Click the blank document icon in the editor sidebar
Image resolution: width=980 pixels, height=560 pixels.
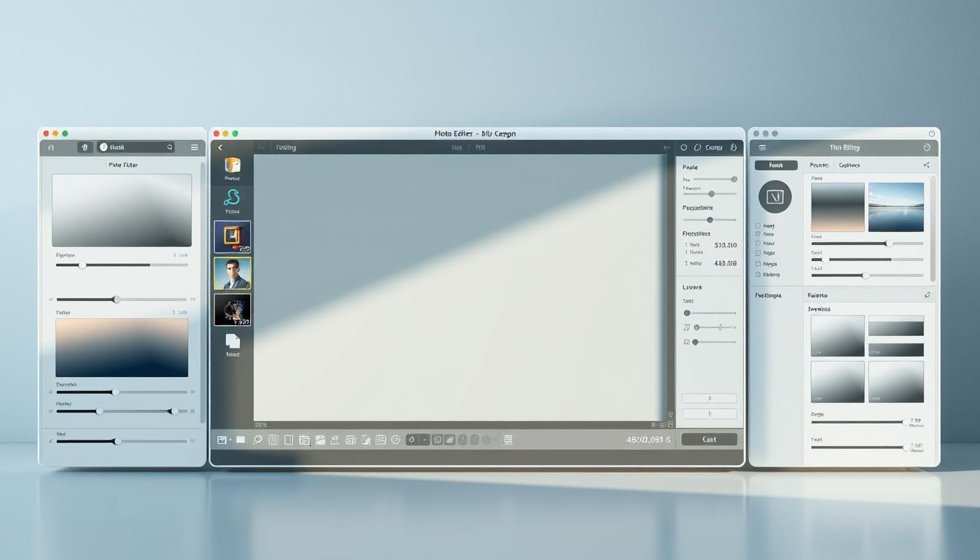click(233, 341)
